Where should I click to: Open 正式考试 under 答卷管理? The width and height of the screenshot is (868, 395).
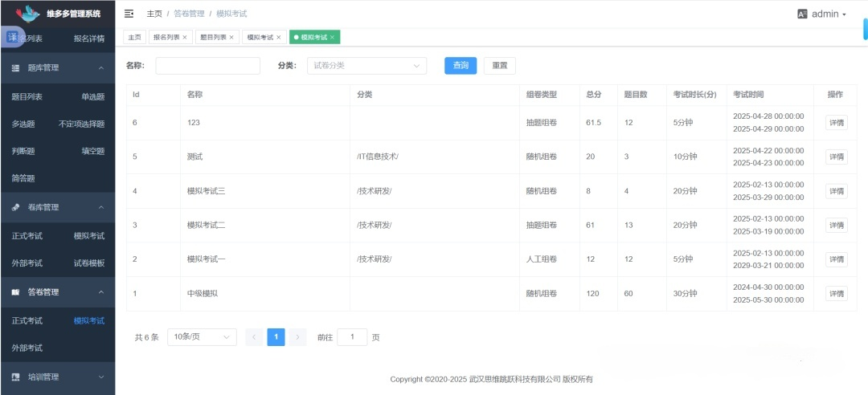[x=27, y=321]
